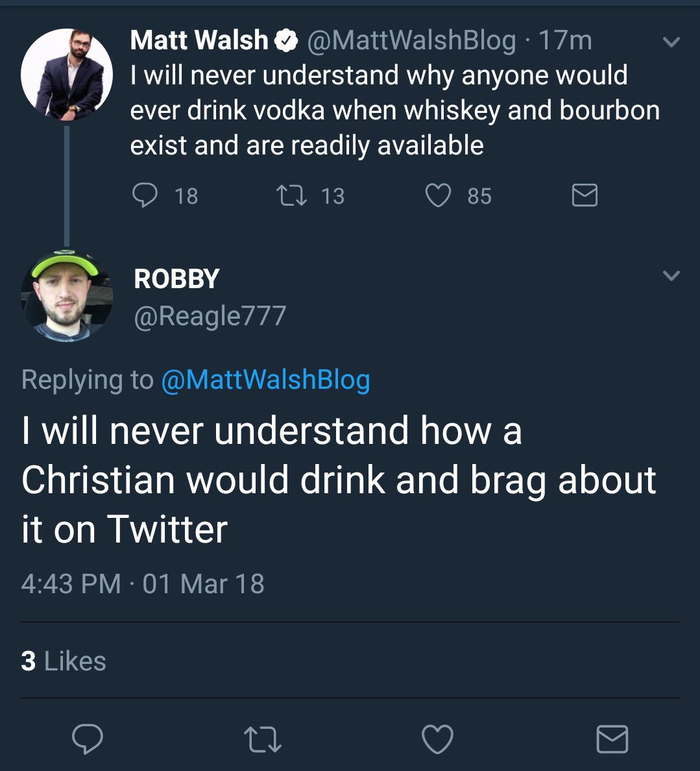The width and height of the screenshot is (700, 771).
Task: Open the @MattWalshBlog mention link
Action: [x=265, y=380]
